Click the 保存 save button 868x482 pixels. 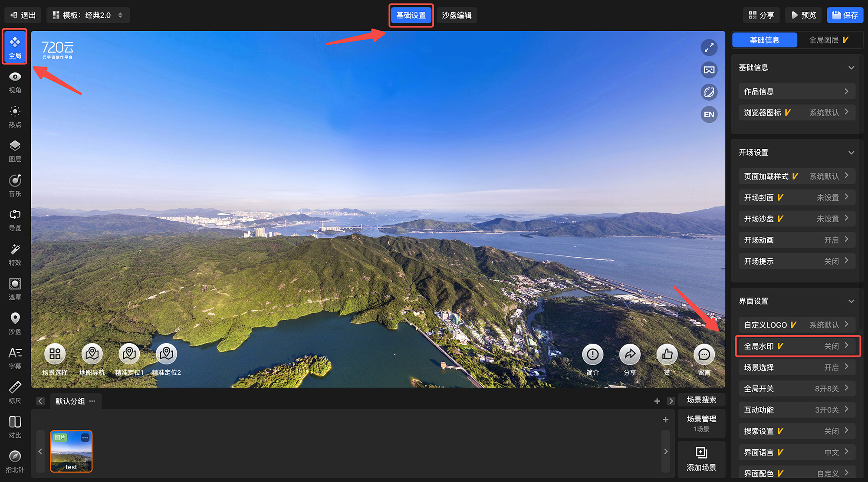click(845, 15)
